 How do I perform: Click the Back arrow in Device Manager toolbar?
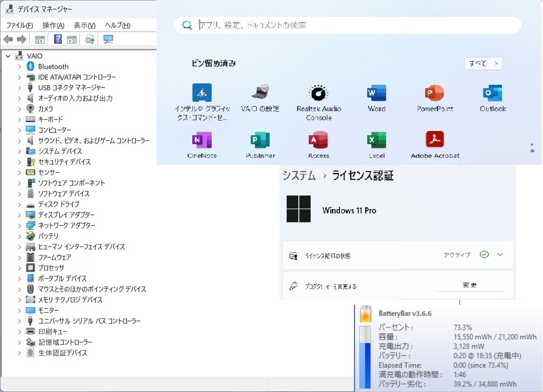(x=8, y=39)
